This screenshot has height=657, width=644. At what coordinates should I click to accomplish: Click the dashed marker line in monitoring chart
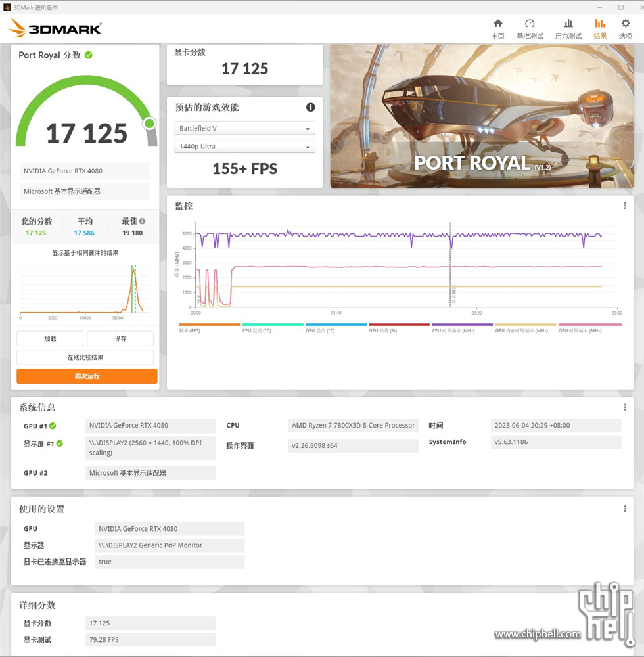450,265
